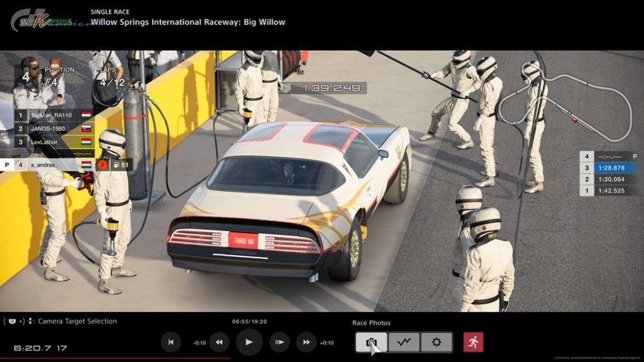
Task: Click the 6:20.7 race clock readout
Action: (40, 348)
